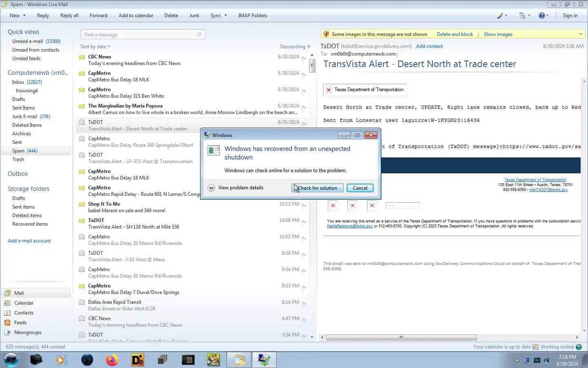This screenshot has height=368, width=588.
Task: Click the shield warning icon in image-blocked bar
Action: coord(326,34)
